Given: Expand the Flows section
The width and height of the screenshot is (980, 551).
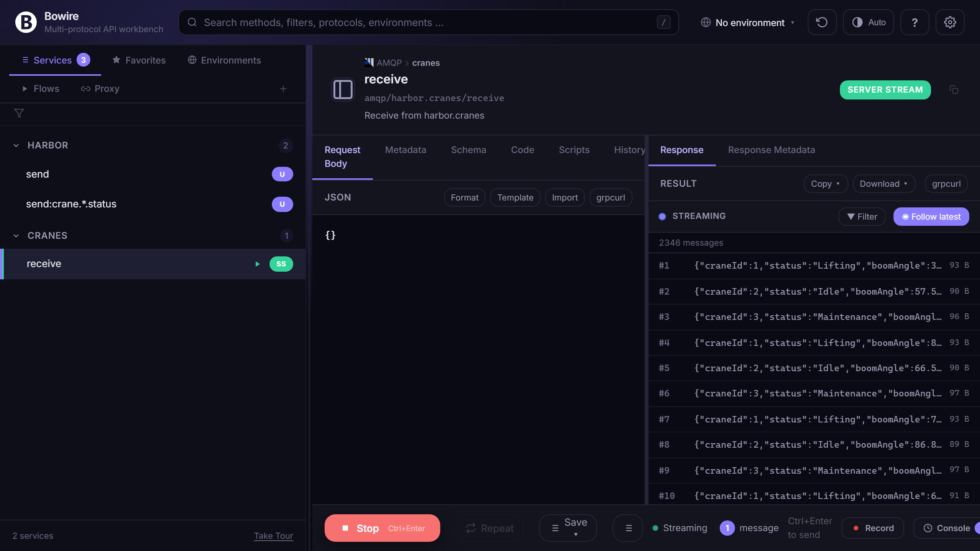Looking at the screenshot, I should [41, 89].
